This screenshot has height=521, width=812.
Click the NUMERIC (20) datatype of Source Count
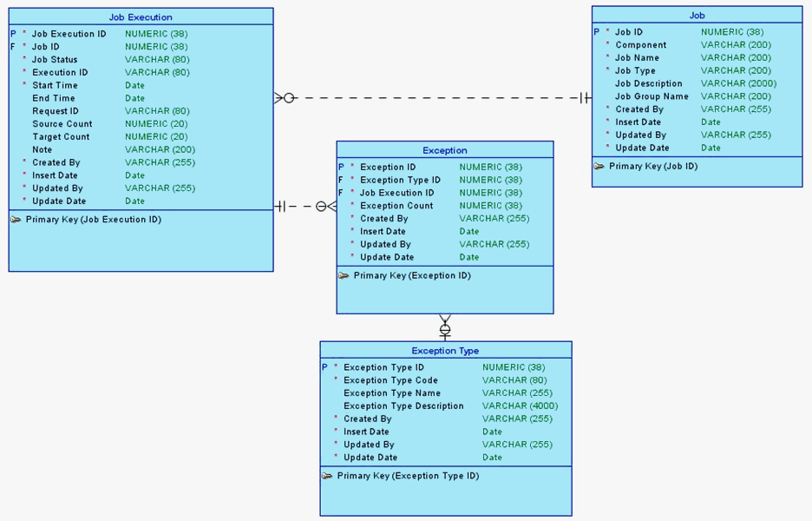(x=156, y=124)
